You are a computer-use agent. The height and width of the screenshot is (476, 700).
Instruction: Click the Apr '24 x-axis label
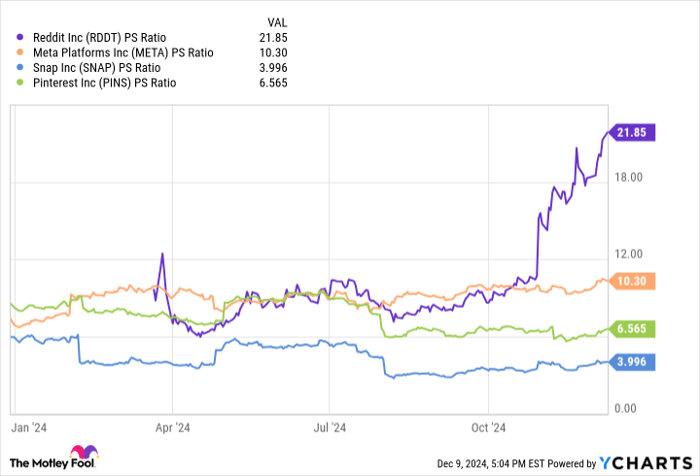point(172,428)
